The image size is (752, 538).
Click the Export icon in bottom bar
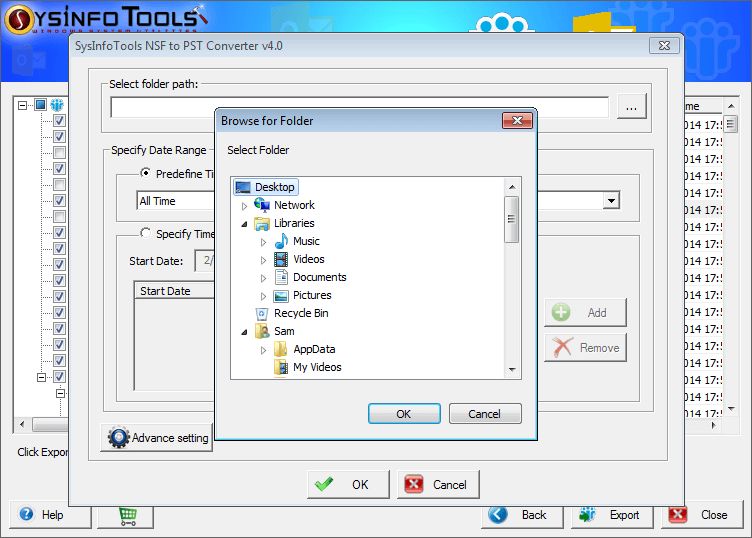[x=587, y=515]
